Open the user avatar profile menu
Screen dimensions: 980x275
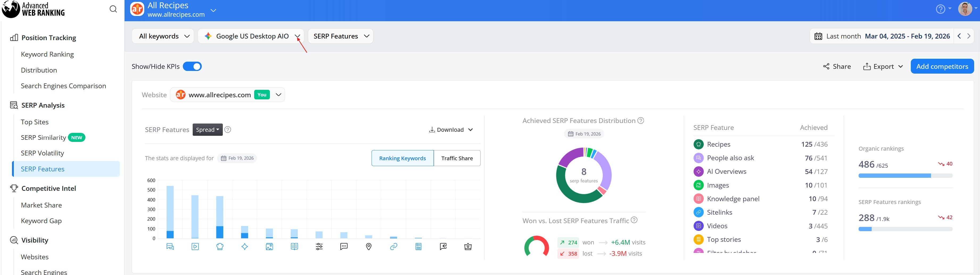[x=965, y=9]
